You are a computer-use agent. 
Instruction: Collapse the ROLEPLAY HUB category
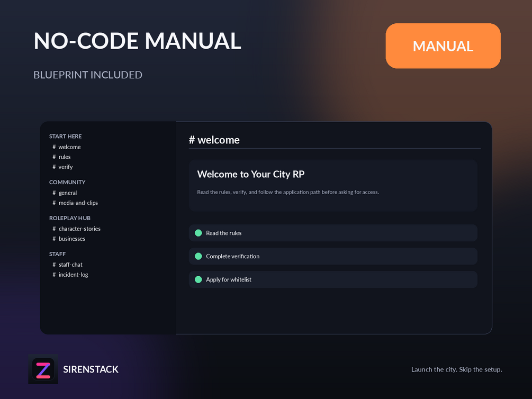(x=69, y=218)
